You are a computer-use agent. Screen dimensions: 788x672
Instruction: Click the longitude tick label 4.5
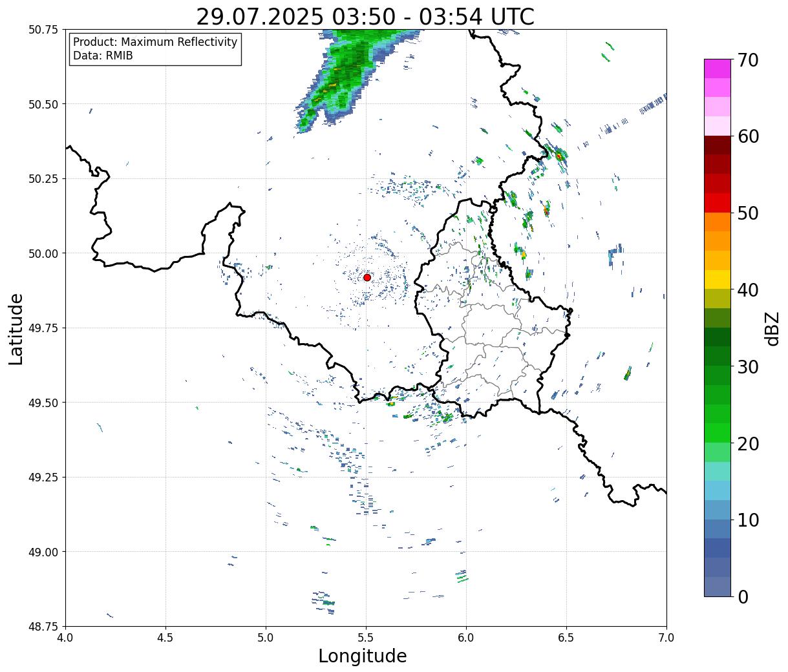coord(165,637)
